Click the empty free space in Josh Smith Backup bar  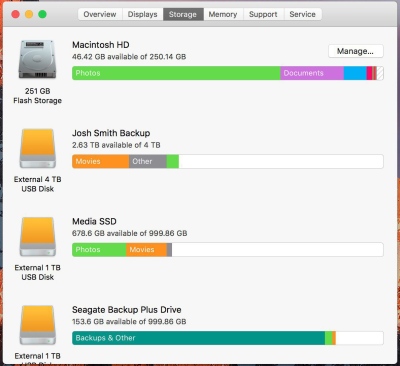pos(281,162)
